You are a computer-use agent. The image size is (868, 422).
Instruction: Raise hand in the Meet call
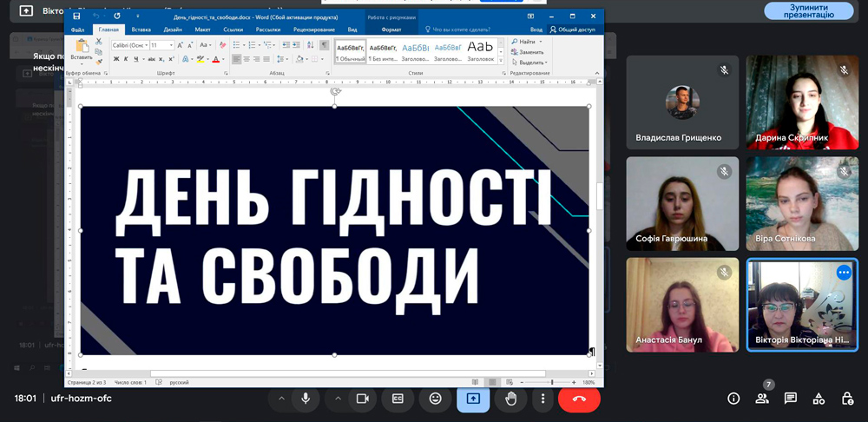(x=511, y=399)
